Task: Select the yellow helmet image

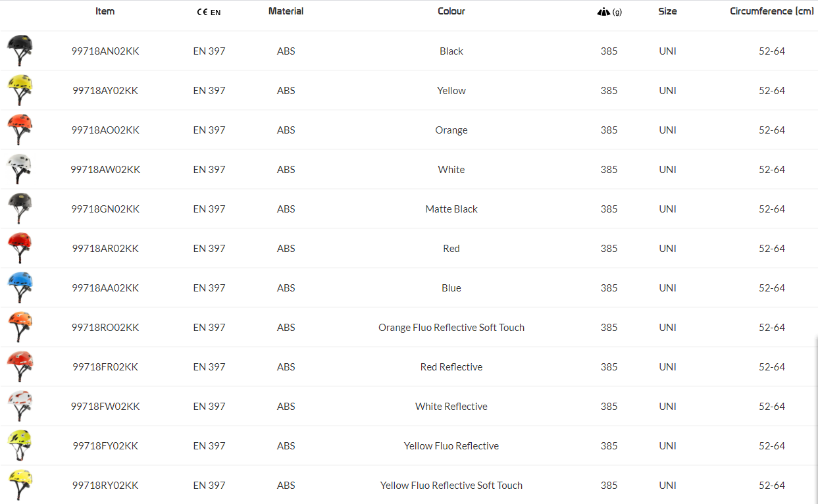Action: click(x=19, y=90)
